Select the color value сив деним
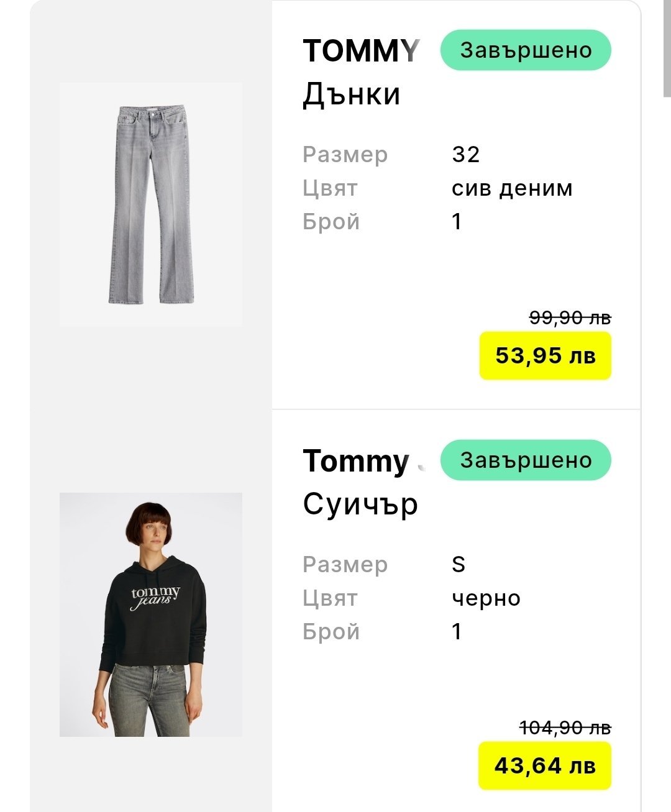671x812 pixels. pos(512,188)
